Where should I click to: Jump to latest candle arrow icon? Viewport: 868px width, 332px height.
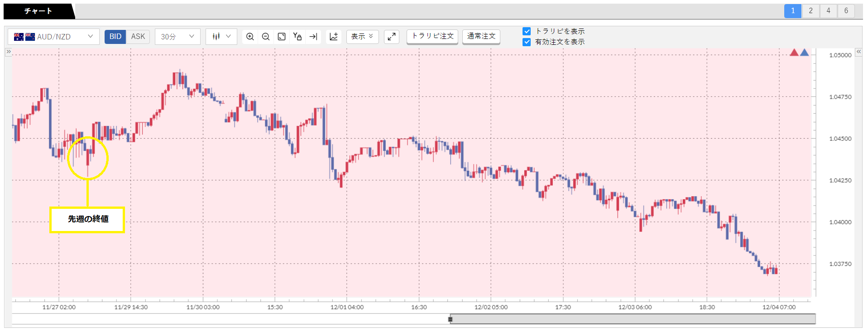pyautogui.click(x=313, y=37)
